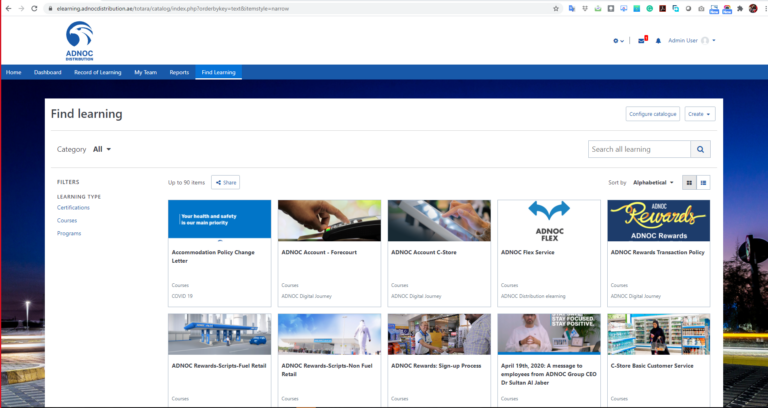Click ADNOC Rewards Transaction Policy title
Viewport: 768px width, 408px height.
(657, 253)
